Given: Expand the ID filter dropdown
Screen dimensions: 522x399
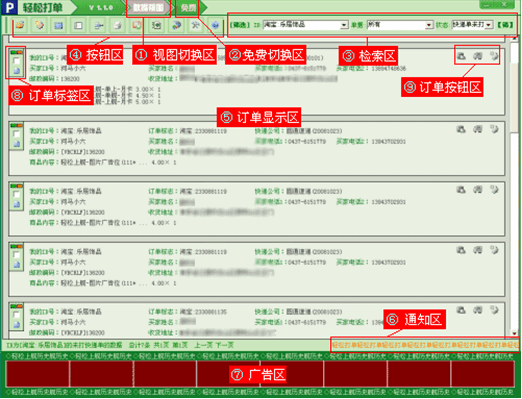Looking at the screenshot, I should pos(344,25).
